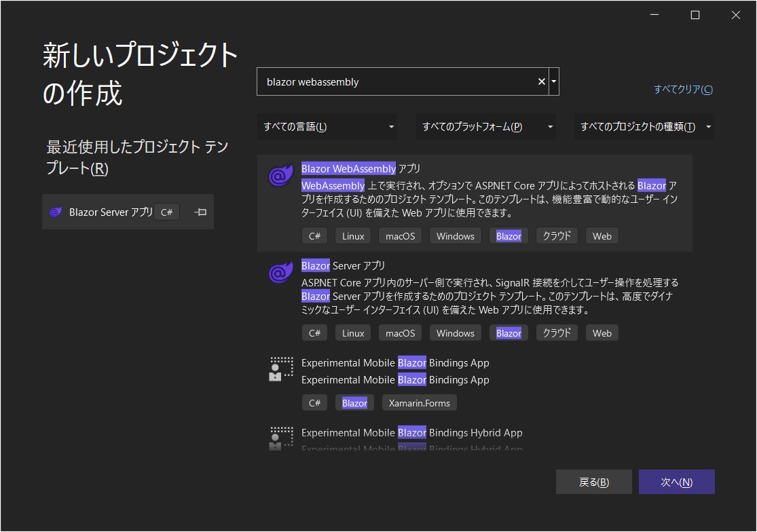The height and width of the screenshot is (532, 757).
Task: Click Linux tag under Blazor WebAssembly アプリ
Action: click(x=353, y=236)
